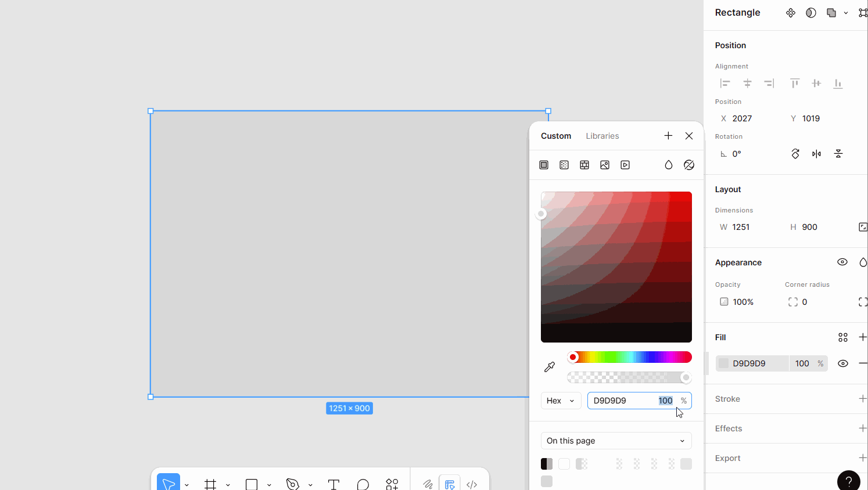Image resolution: width=868 pixels, height=490 pixels.
Task: Open fill styles and variables icon
Action: point(843,337)
